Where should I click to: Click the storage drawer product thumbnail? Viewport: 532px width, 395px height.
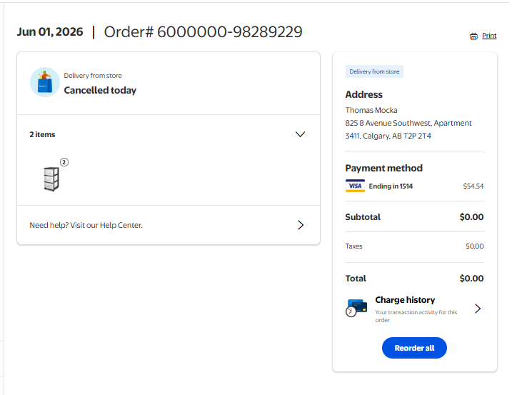51,179
